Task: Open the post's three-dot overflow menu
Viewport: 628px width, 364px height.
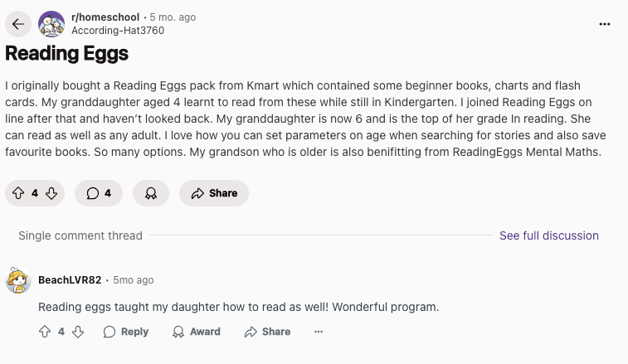Action: coord(604,24)
